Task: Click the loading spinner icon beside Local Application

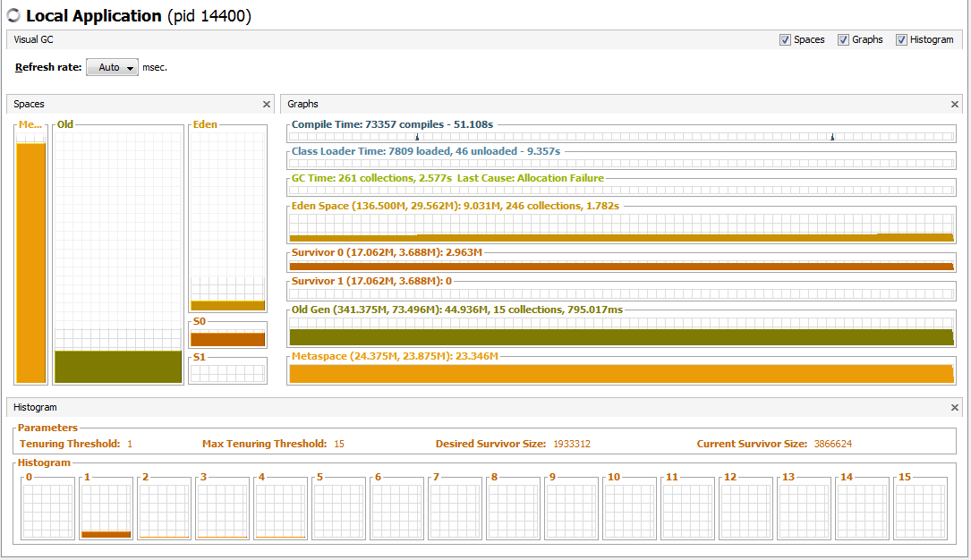Action: [x=13, y=16]
